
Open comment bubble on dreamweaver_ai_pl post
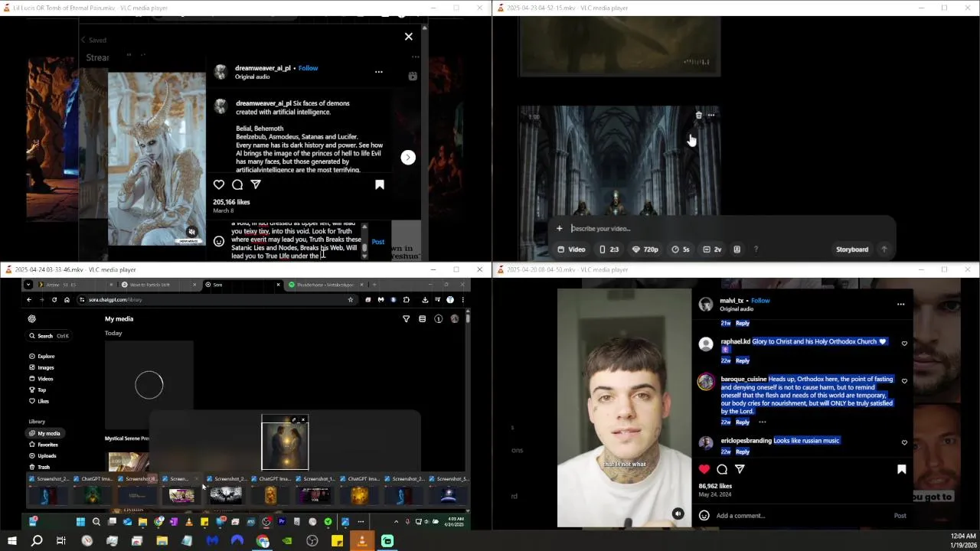click(237, 184)
